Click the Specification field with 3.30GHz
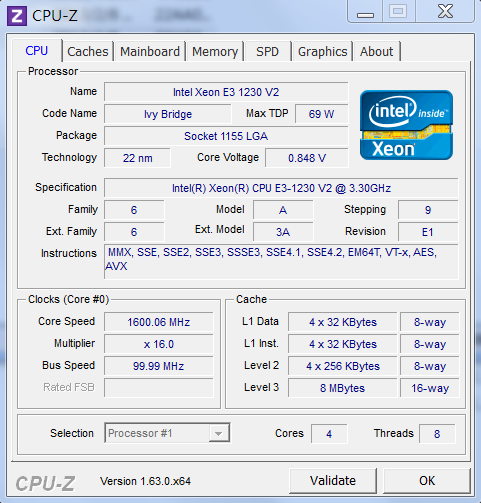The height and width of the screenshot is (503, 481). pos(281,188)
